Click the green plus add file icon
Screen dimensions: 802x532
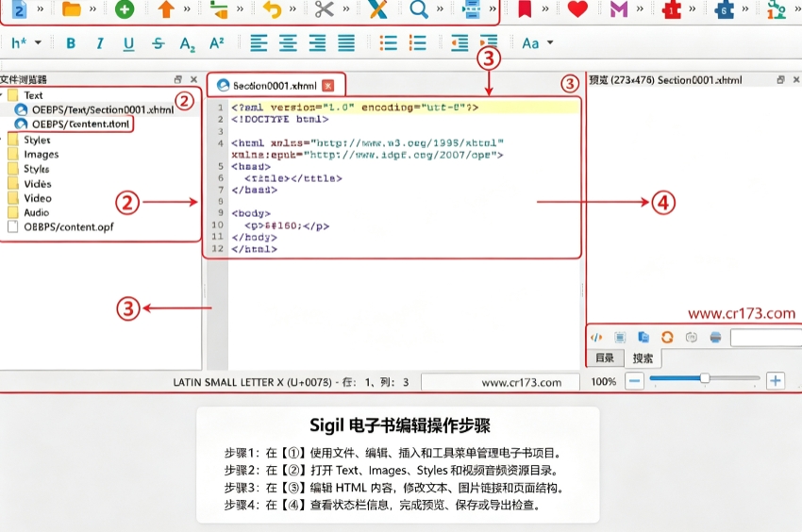coord(125,8)
